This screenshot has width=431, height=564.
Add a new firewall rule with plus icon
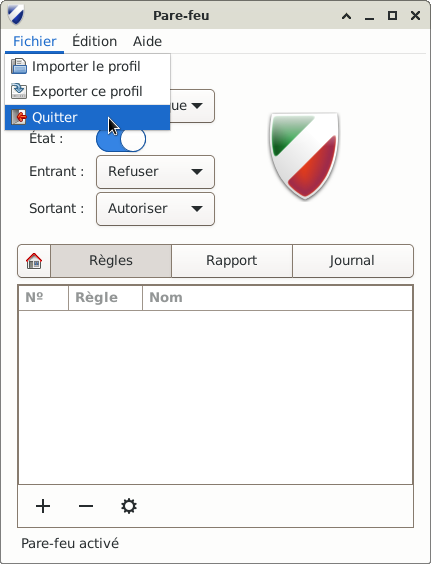(43, 506)
